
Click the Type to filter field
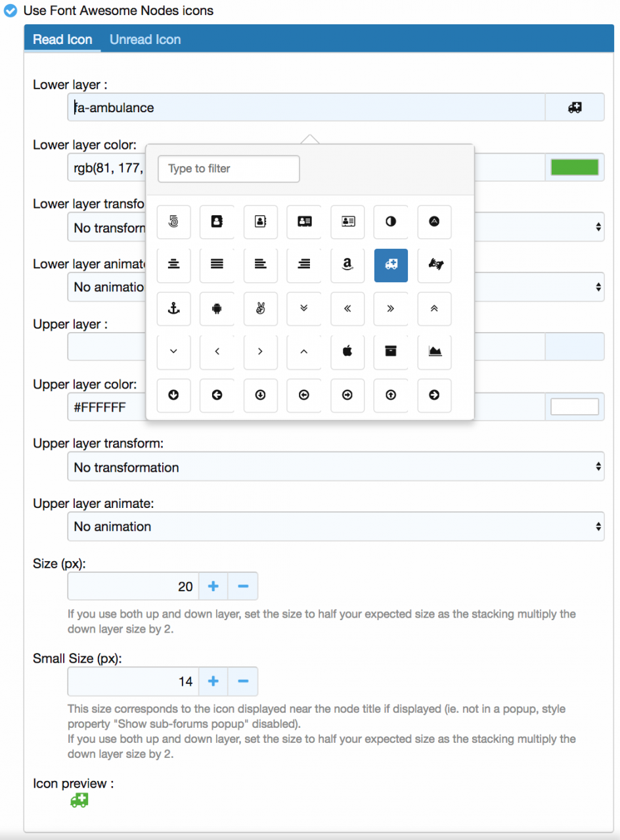[x=229, y=169]
